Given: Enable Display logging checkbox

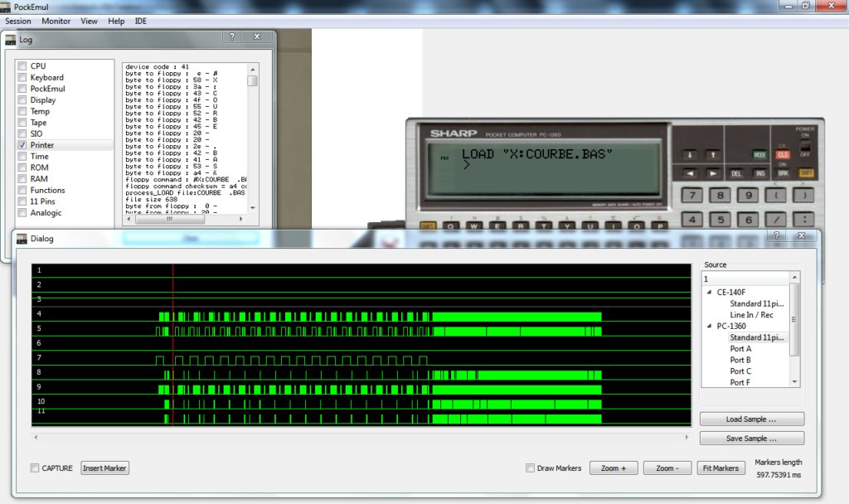Looking at the screenshot, I should point(22,100).
